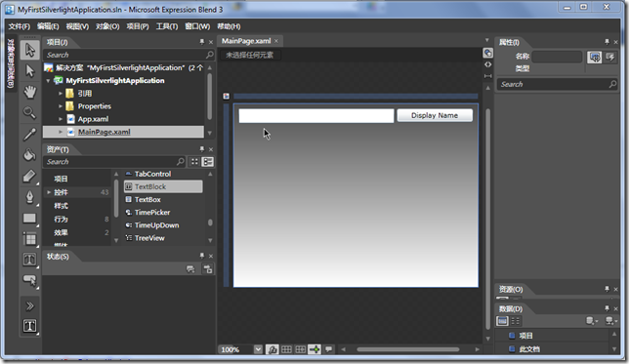This screenshot has width=629, height=364.
Task: Switch to Design view icon
Action: pyautogui.click(x=487, y=53)
